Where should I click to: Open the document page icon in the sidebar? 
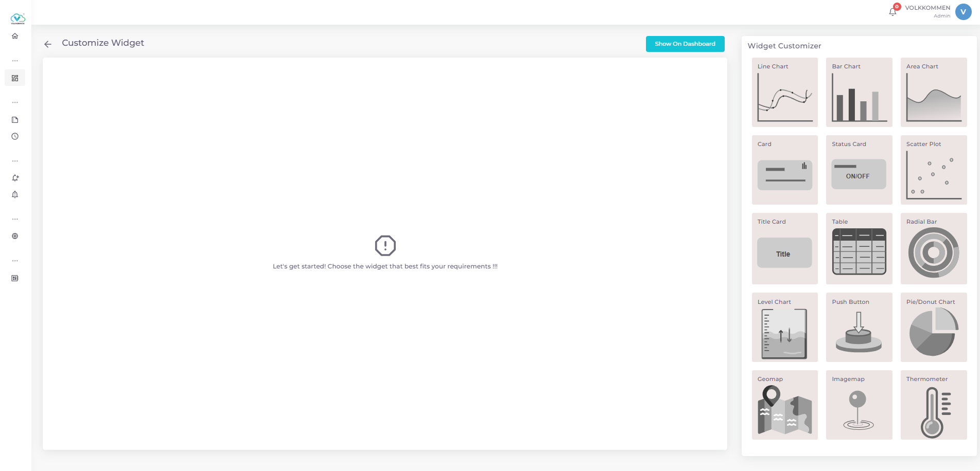pos(15,119)
